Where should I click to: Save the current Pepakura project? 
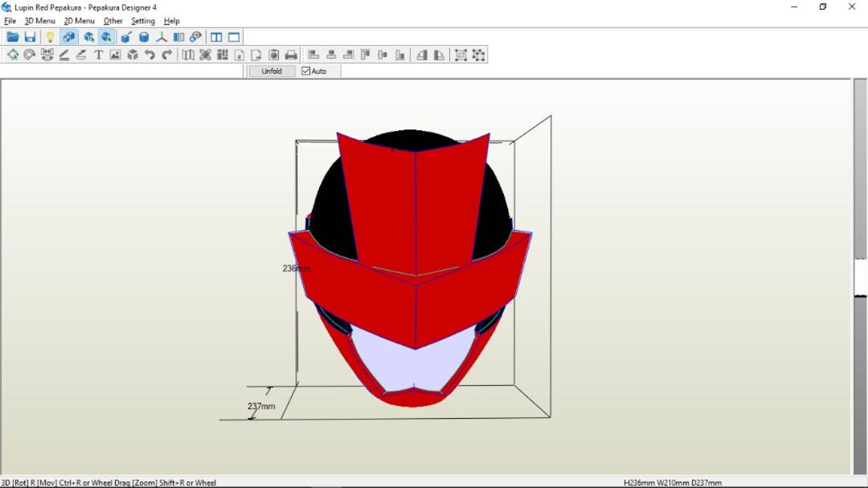click(30, 37)
